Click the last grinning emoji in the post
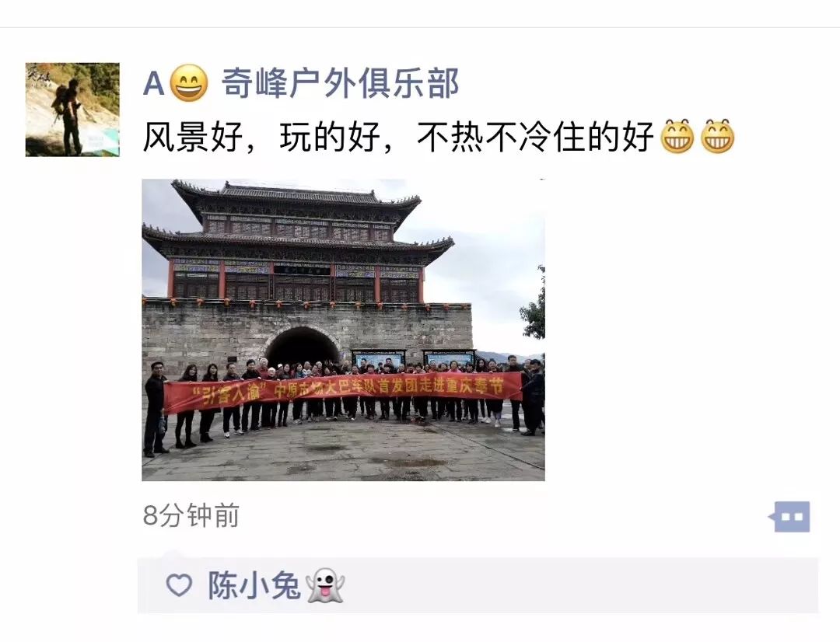The height and width of the screenshot is (642, 840). click(x=717, y=137)
